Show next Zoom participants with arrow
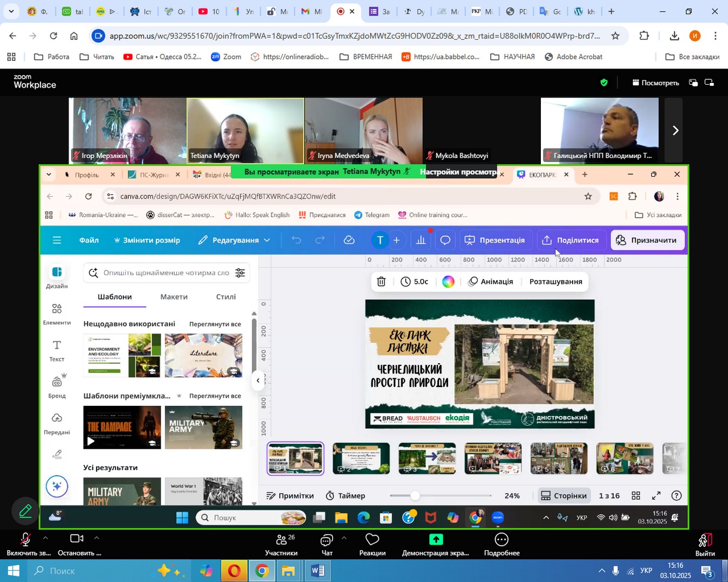The height and width of the screenshot is (582, 728). [675, 130]
